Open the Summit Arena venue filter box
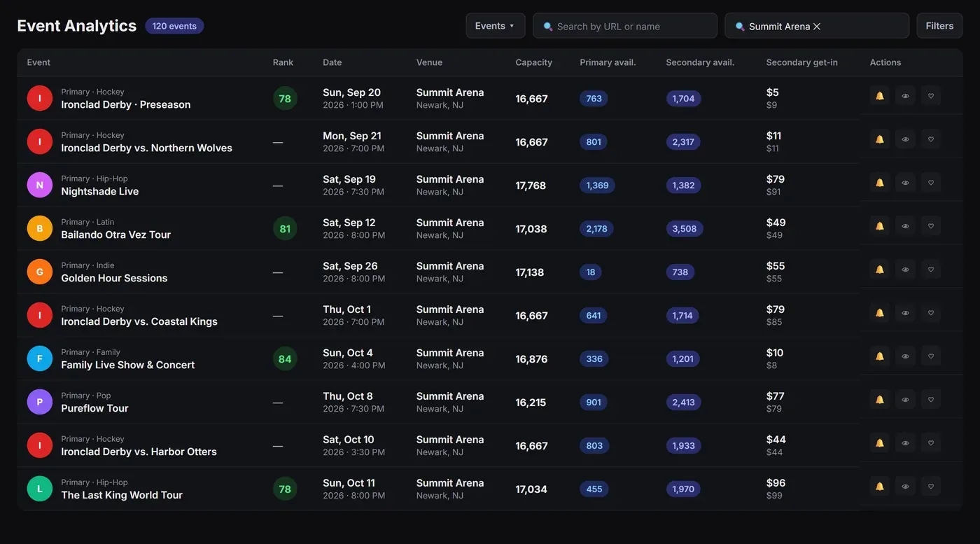 click(x=817, y=26)
